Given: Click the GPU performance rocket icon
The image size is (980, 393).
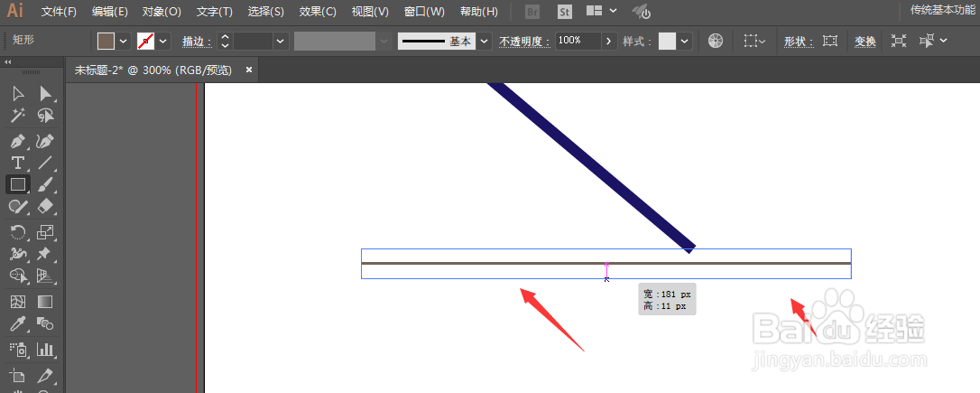Looking at the screenshot, I should pos(642,11).
